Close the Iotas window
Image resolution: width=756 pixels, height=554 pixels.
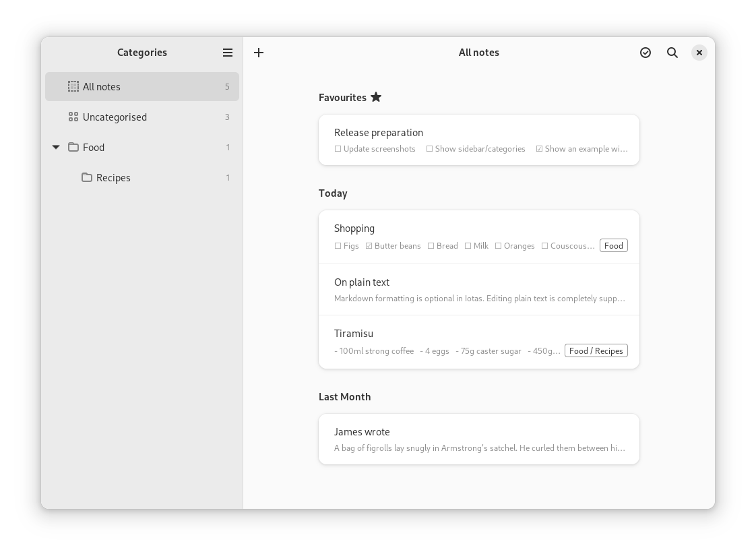coord(699,53)
